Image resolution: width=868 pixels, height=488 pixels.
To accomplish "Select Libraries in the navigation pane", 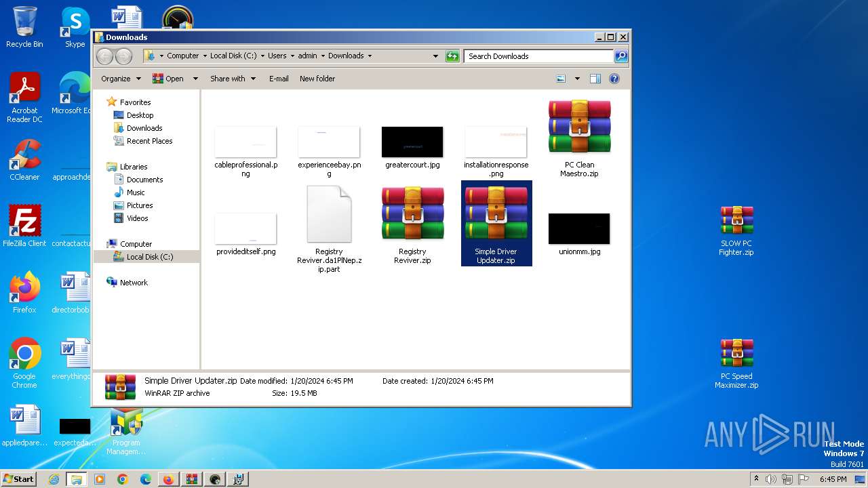I will [x=134, y=167].
